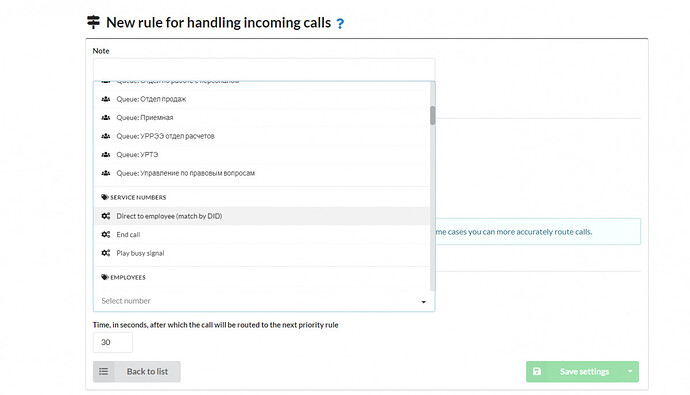
Task: Click the Select number search field
Action: pyautogui.click(x=259, y=301)
